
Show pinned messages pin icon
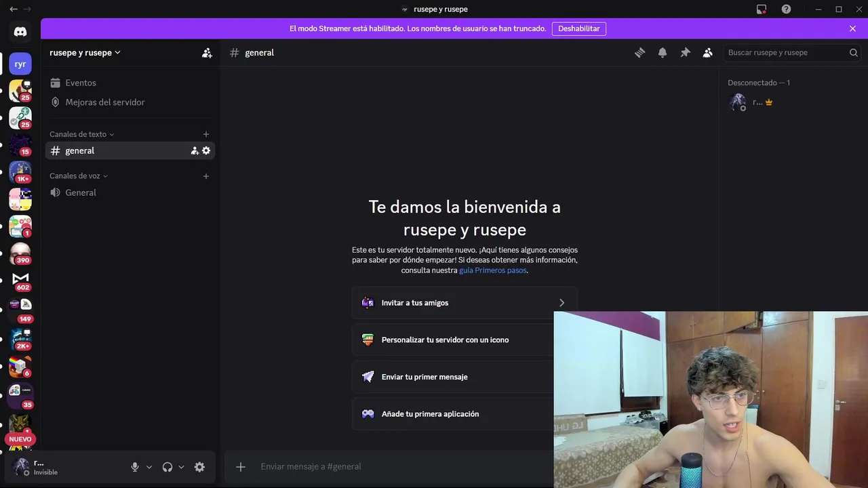pyautogui.click(x=685, y=53)
